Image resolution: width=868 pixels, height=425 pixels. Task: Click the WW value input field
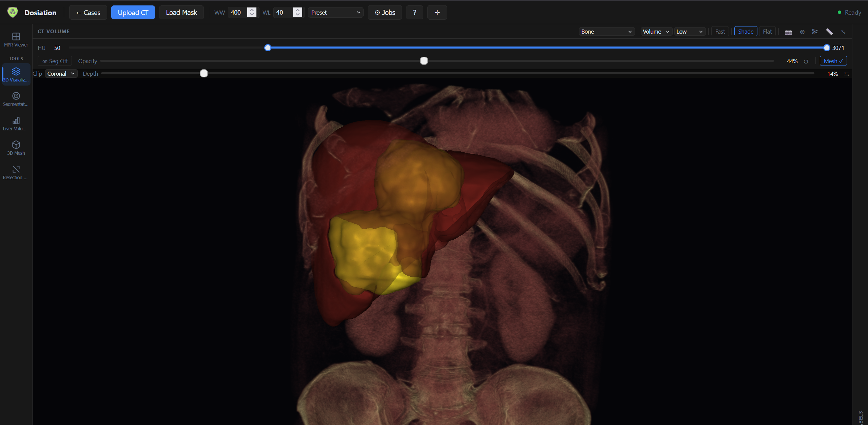pos(238,13)
